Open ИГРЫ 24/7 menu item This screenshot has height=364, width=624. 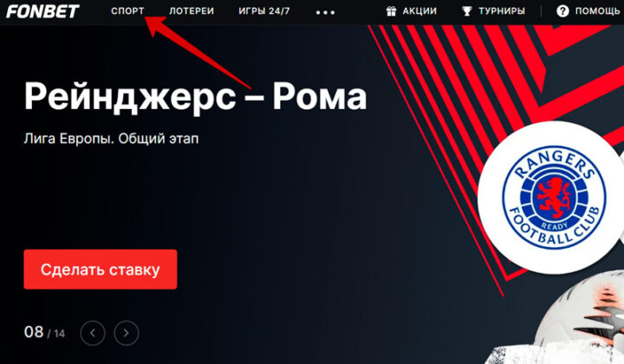pyautogui.click(x=264, y=11)
